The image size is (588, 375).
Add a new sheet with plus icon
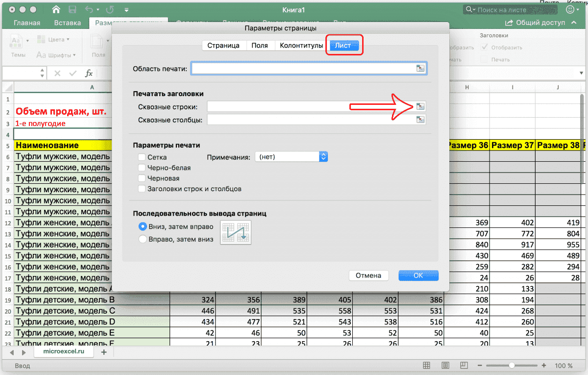click(x=103, y=352)
